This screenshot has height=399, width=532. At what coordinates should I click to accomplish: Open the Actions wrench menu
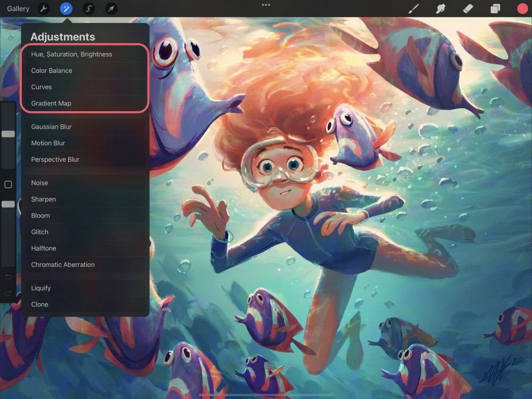(44, 9)
